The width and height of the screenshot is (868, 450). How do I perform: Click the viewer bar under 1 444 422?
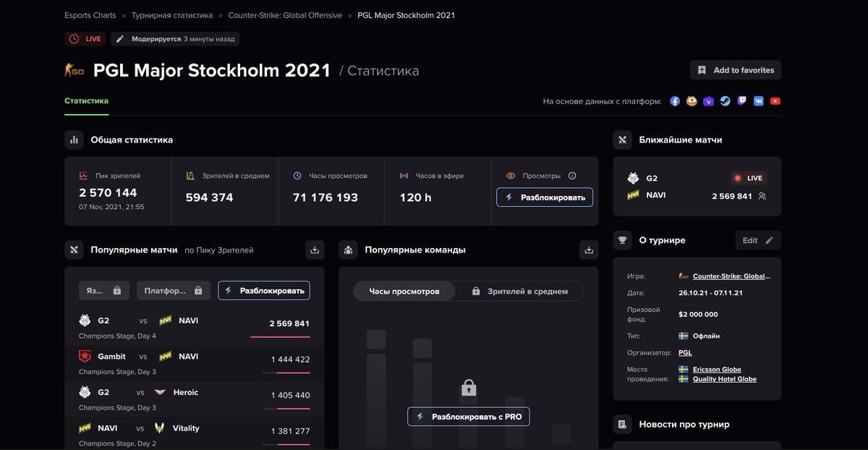pos(286,373)
